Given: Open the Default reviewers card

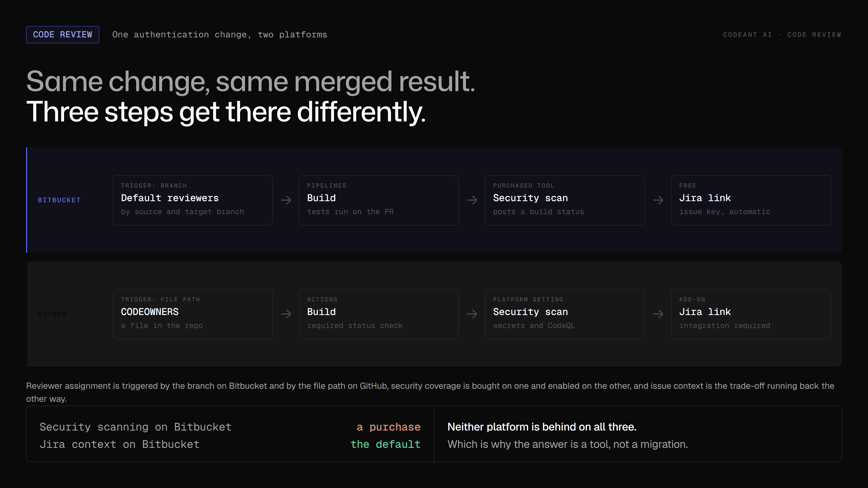Looking at the screenshot, I should click(x=193, y=200).
